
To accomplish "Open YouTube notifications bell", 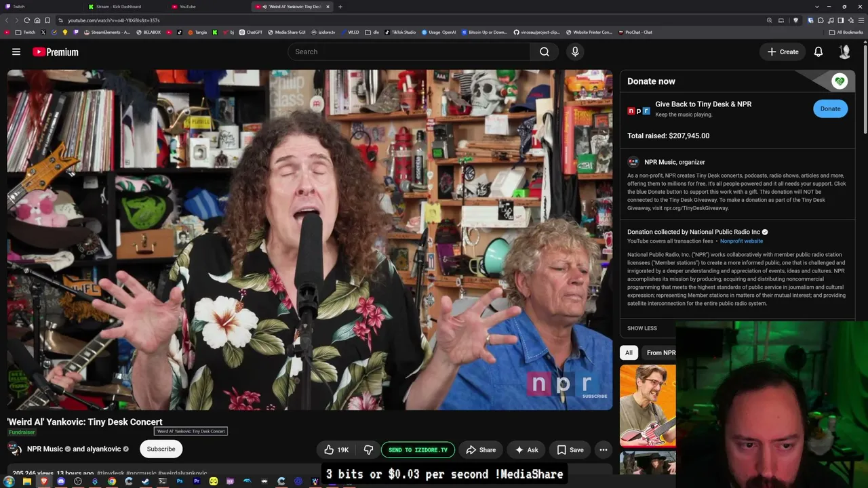I will pos(818,52).
